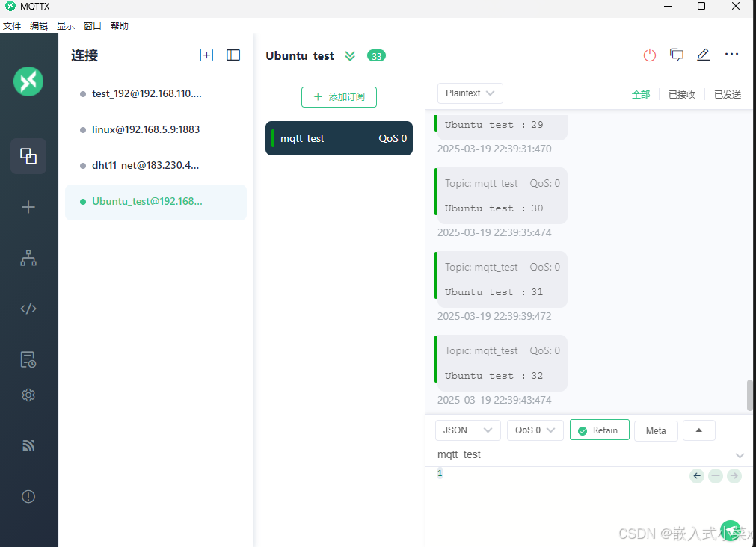Create new connection with plus-square icon
The height and width of the screenshot is (547, 756).
pos(206,55)
